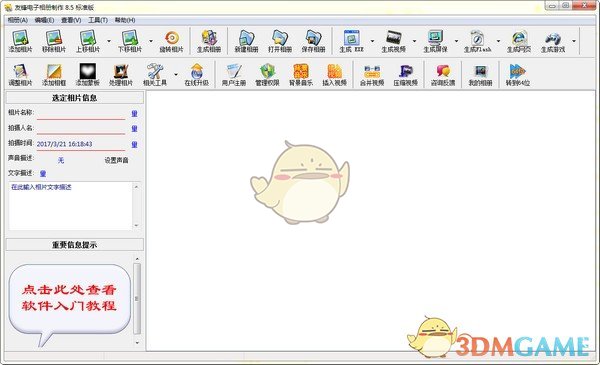
Task: Open the 相册(A) menu
Action: tap(18, 20)
